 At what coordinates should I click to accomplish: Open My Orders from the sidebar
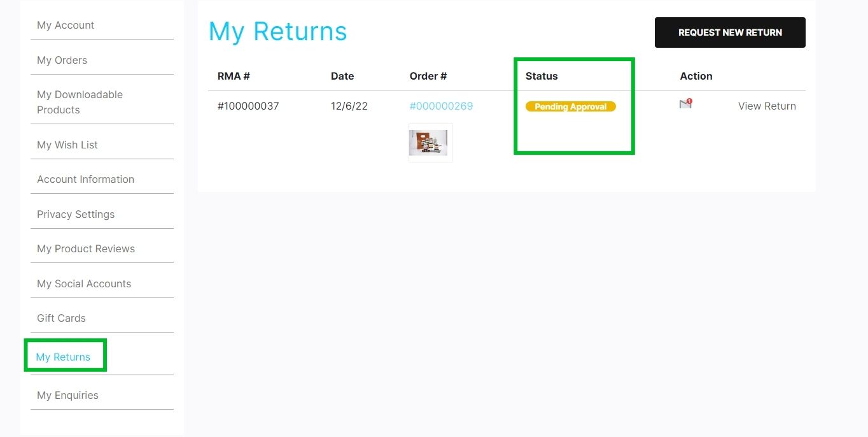pyautogui.click(x=62, y=61)
